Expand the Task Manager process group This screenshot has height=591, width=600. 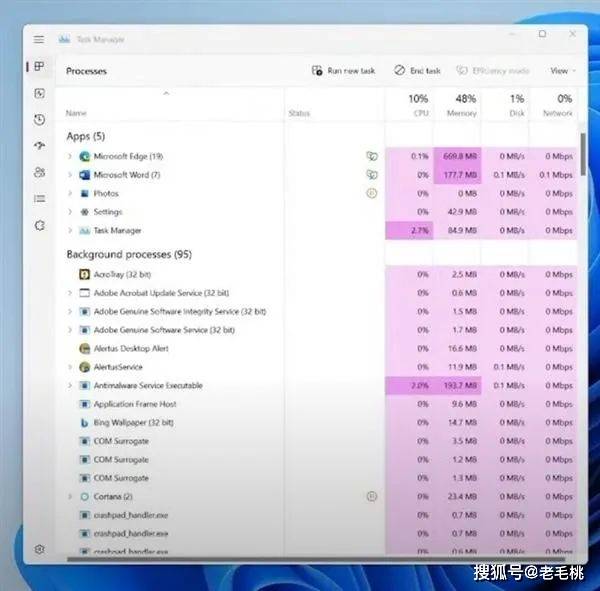pos(70,230)
